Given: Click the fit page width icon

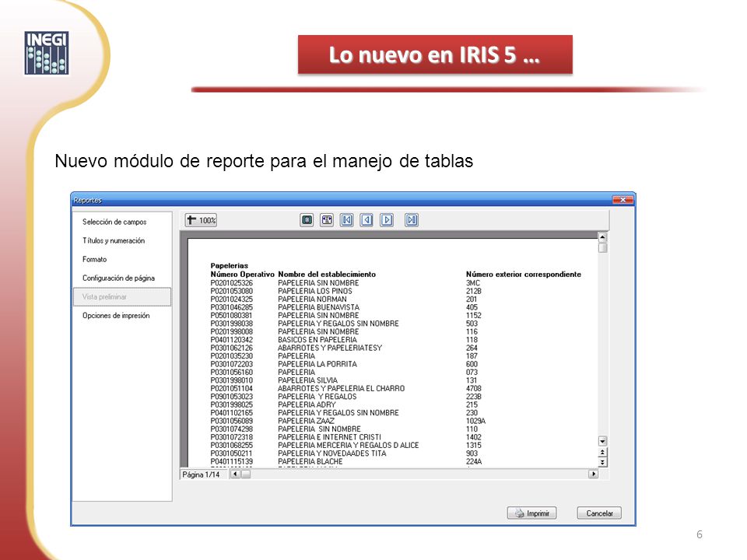Looking at the screenshot, I should click(327, 220).
